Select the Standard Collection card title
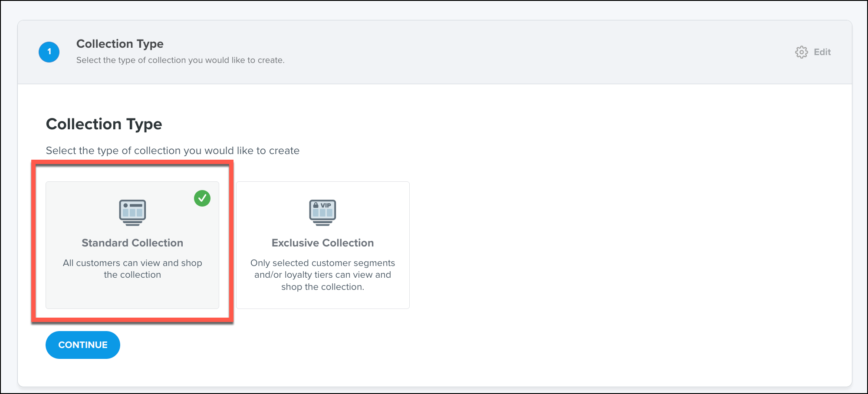868x394 pixels. click(132, 243)
